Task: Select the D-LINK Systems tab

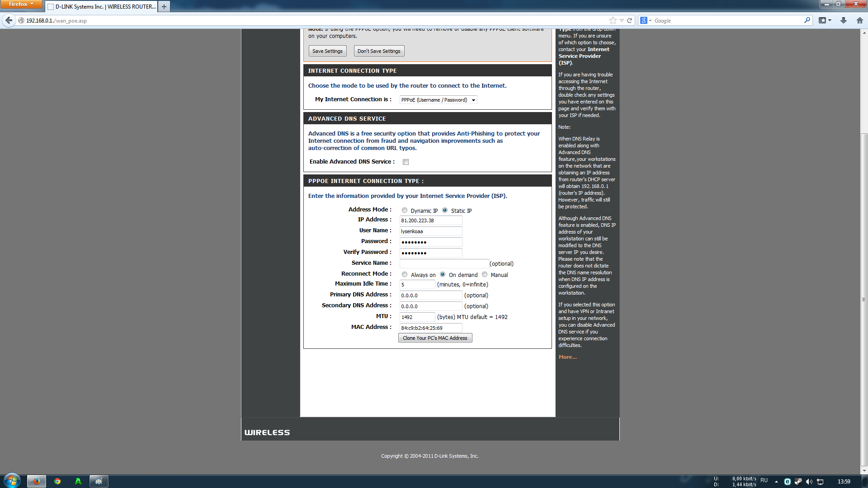Action: pyautogui.click(x=102, y=6)
